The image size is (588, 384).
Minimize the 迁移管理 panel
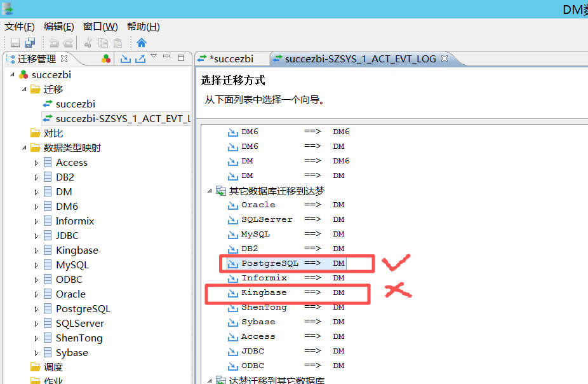[x=166, y=57]
